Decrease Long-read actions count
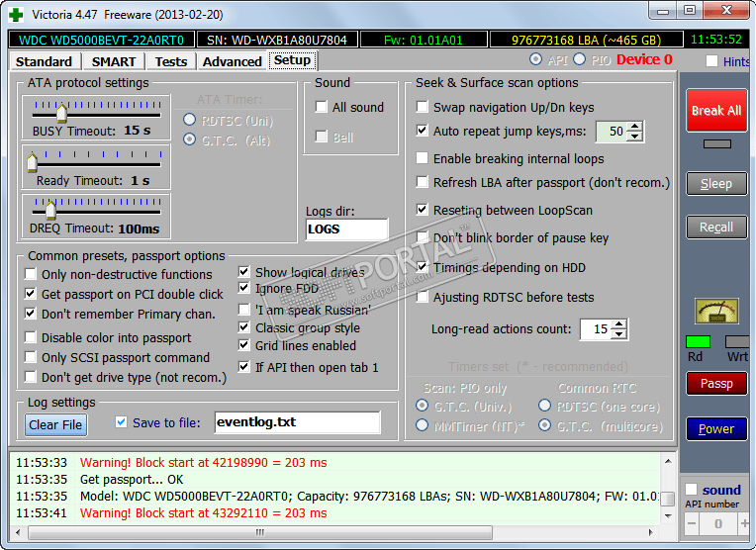 [619, 334]
